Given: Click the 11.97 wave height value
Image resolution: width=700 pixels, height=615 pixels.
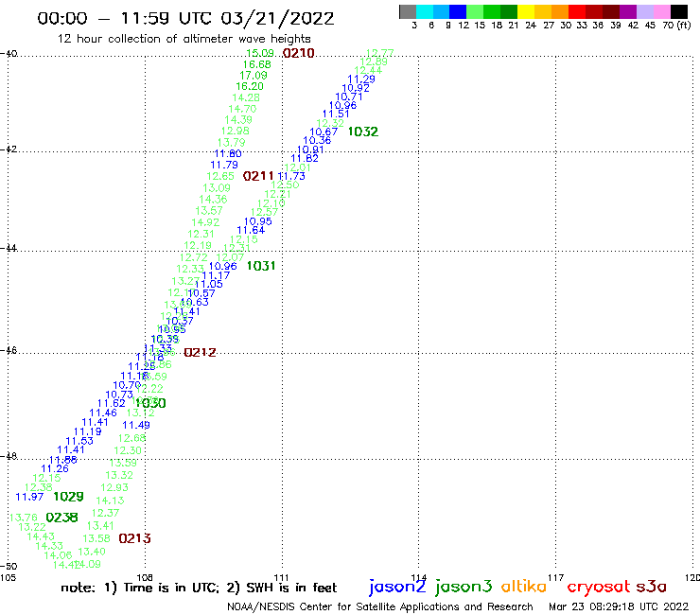Looking at the screenshot, I should point(29,497).
